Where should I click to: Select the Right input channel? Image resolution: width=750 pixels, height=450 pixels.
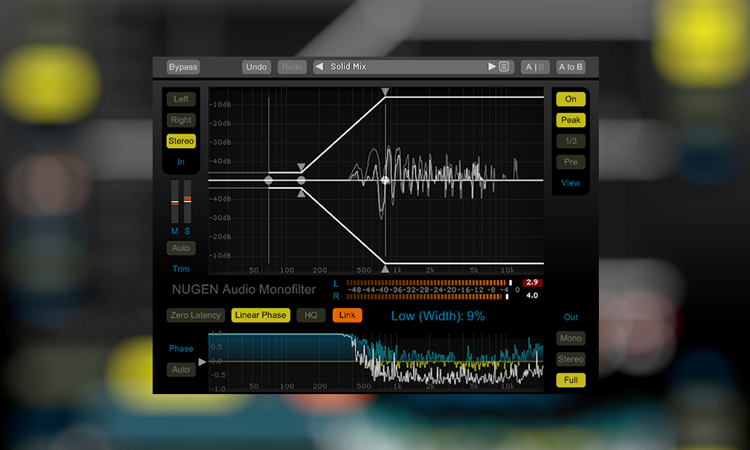click(181, 120)
